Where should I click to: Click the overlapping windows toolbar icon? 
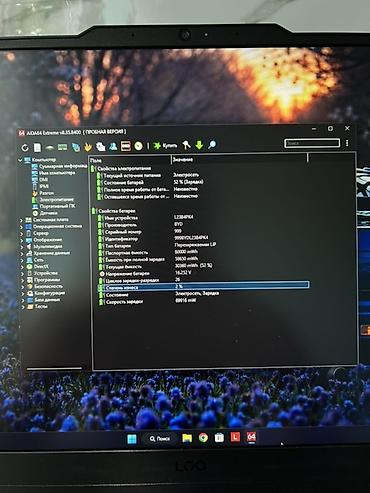point(100,146)
